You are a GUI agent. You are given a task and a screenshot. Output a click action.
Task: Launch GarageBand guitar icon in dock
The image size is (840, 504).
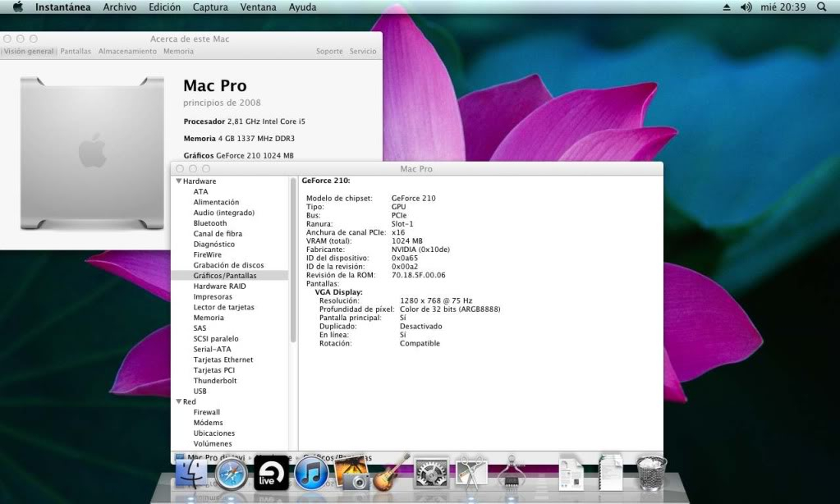click(x=391, y=472)
